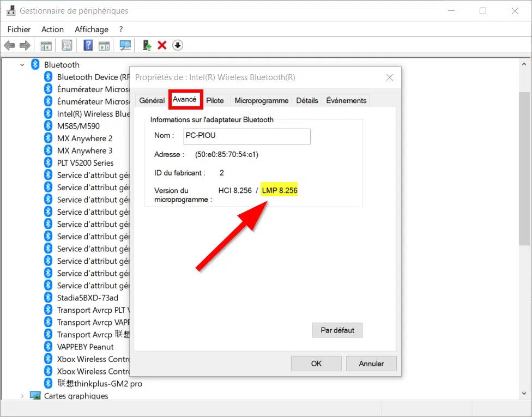
Task: Open the Properties sheet toolbar icon
Action: click(67, 45)
